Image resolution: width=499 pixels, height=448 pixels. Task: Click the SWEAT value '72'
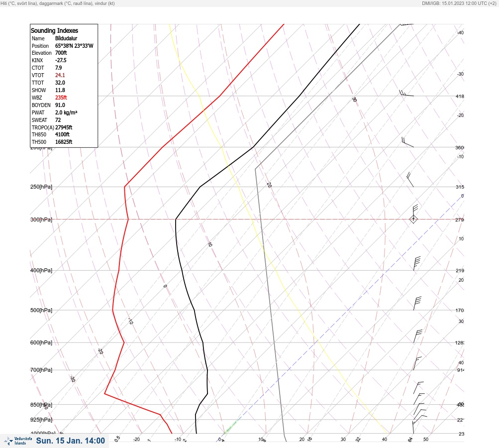(x=58, y=120)
